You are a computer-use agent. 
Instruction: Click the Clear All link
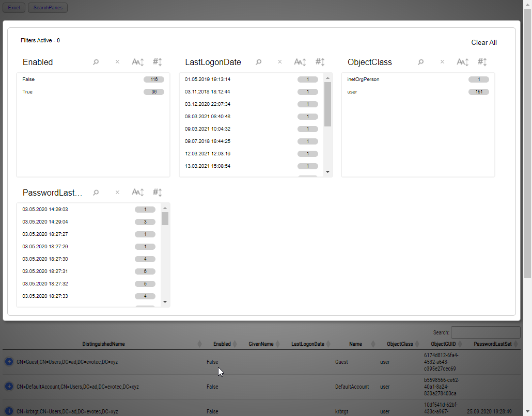click(x=484, y=42)
